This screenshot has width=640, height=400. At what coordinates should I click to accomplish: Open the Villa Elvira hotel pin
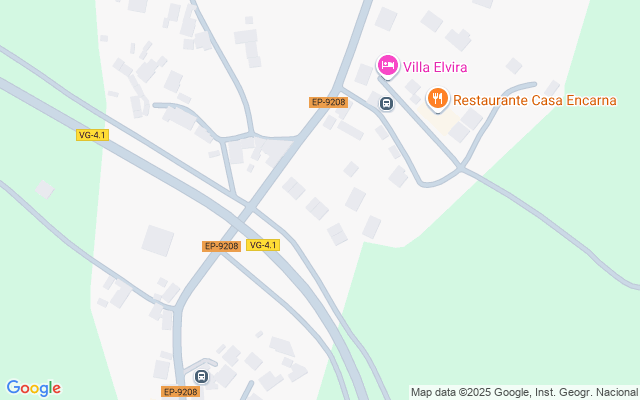pyautogui.click(x=387, y=66)
